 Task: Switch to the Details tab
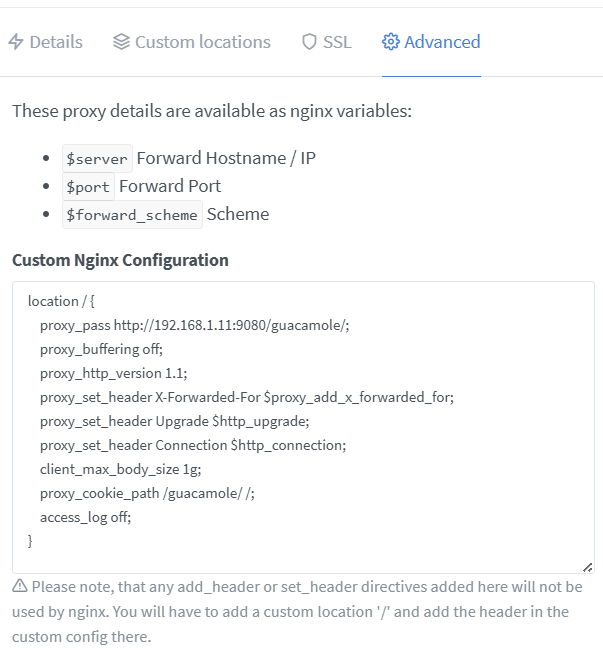[56, 42]
